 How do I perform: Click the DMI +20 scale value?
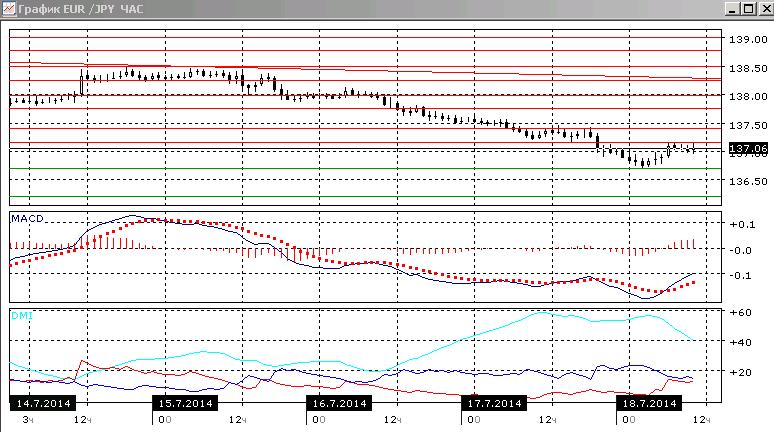[x=741, y=372]
